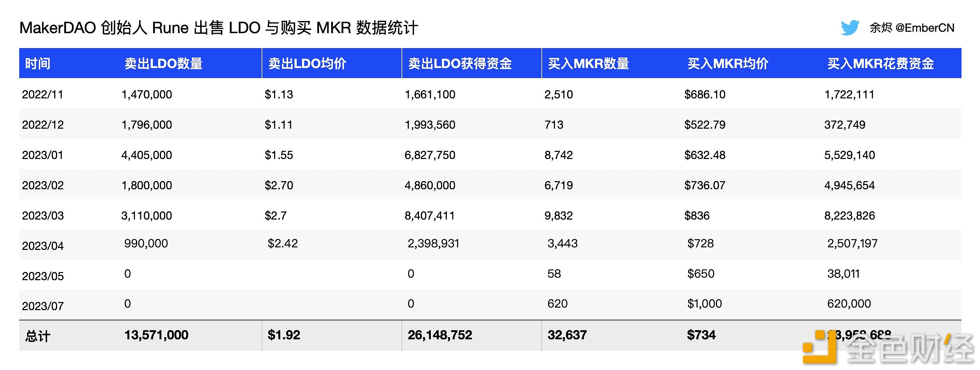Image resolution: width=980 pixels, height=370 pixels.
Task: Click the 3,443 MKR quantity cell
Action: click(563, 243)
